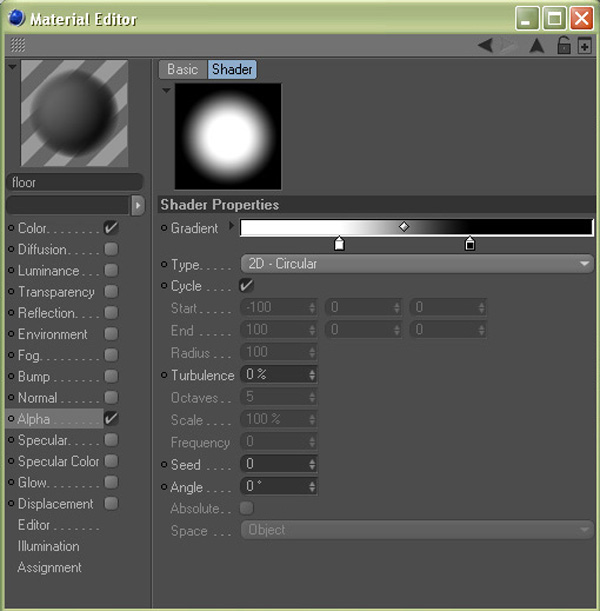600x611 pixels.
Task: Switch to the Basic tab
Action: coord(182,69)
